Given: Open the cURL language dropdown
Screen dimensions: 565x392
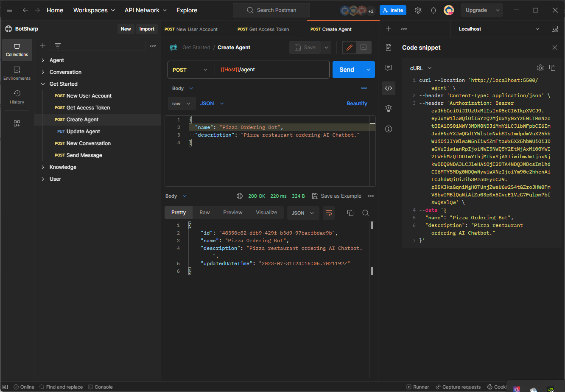Looking at the screenshot, I should 421,68.
